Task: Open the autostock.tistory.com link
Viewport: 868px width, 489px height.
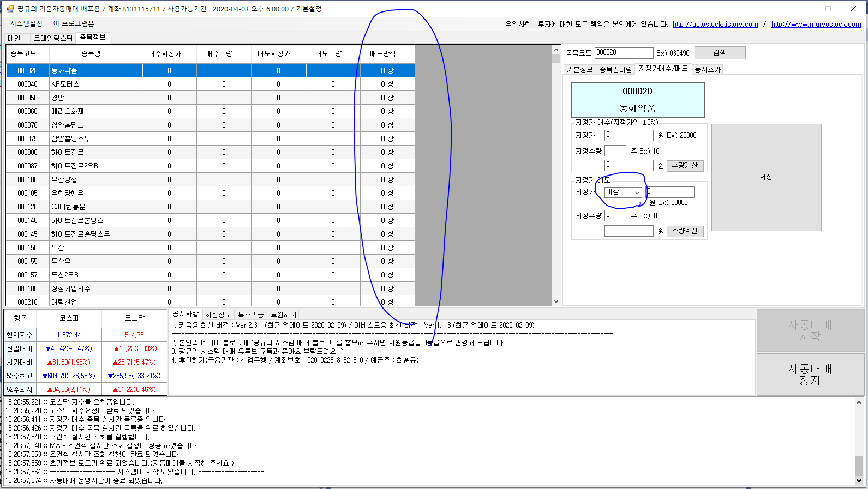Action: [x=715, y=25]
